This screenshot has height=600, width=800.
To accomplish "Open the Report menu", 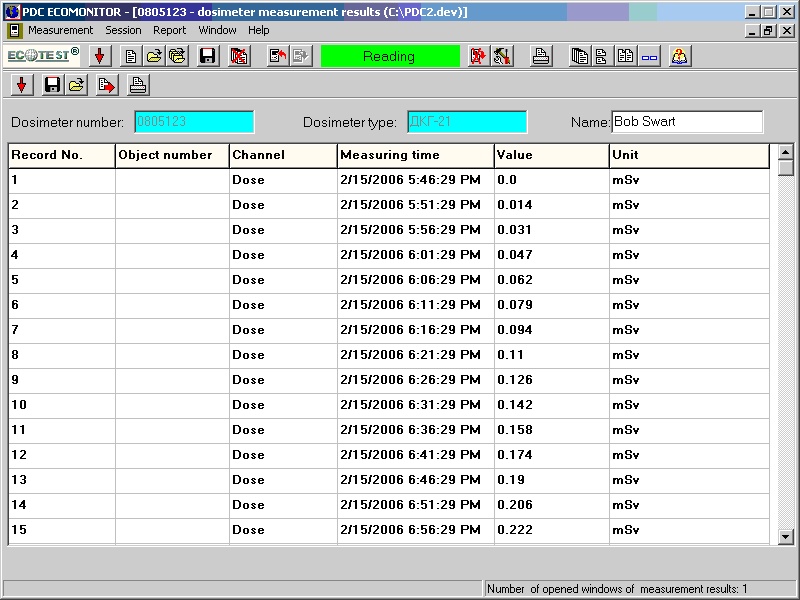I will click(169, 30).
